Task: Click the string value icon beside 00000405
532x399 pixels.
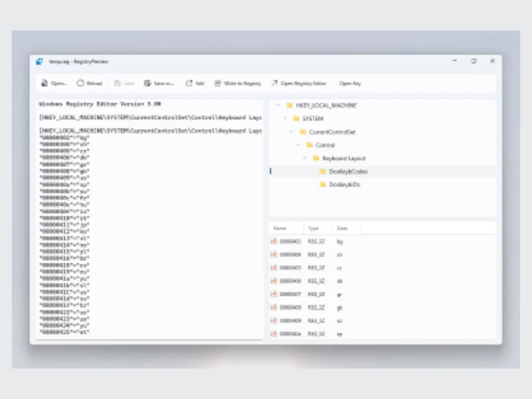Action: 273,267
